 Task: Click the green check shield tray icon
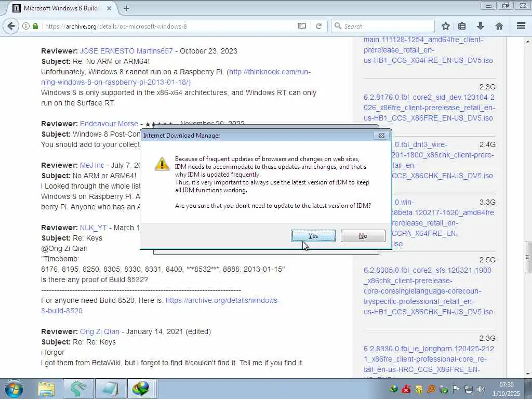pos(444,389)
